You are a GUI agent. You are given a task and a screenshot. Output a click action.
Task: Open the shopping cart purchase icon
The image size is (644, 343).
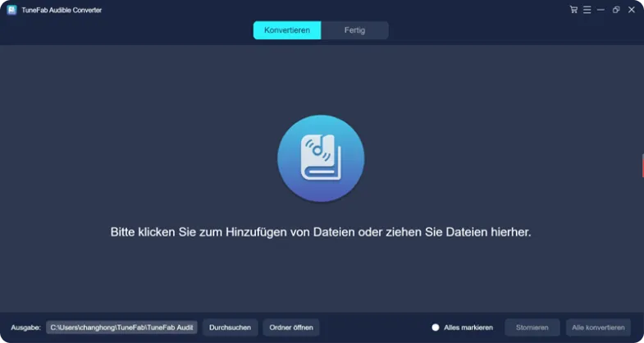coord(573,10)
